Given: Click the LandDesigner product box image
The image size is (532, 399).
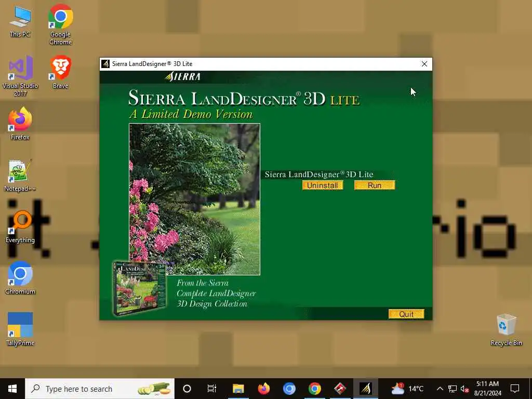Looking at the screenshot, I should tap(139, 288).
